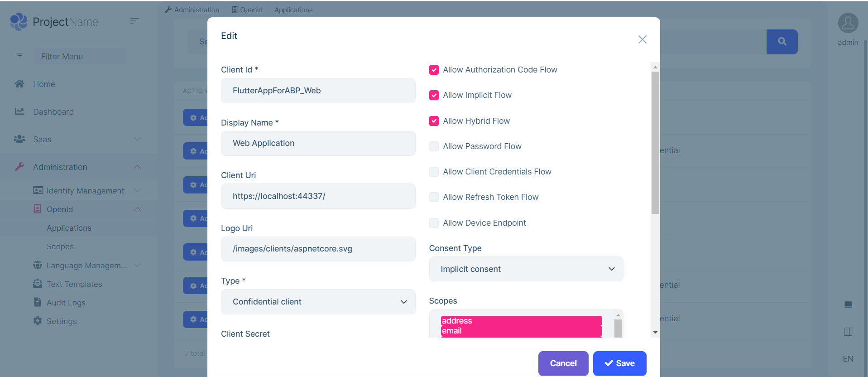Expand the Saas menu chevron

point(137,139)
